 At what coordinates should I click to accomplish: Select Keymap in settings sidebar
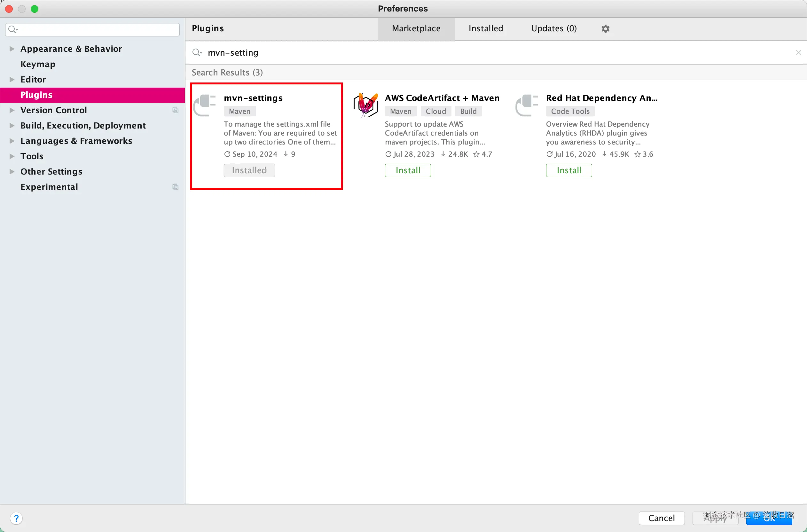[38, 64]
